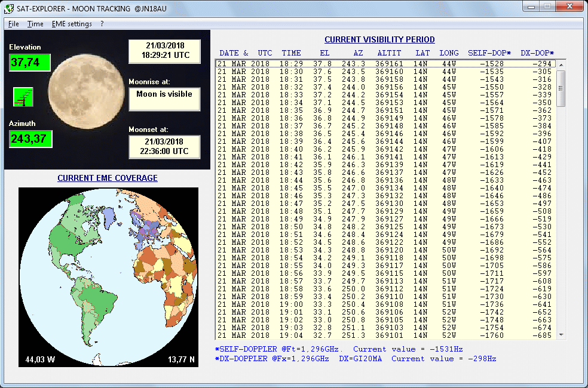
Task: Click the SELF-DOP* column header
Action: coord(489,53)
